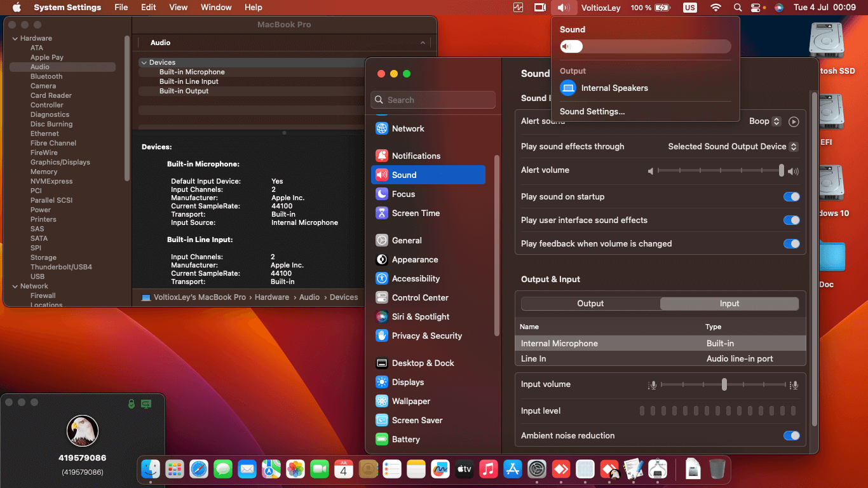Switch off Ambient noise reduction
The height and width of the screenshot is (488, 868).
[x=791, y=436]
